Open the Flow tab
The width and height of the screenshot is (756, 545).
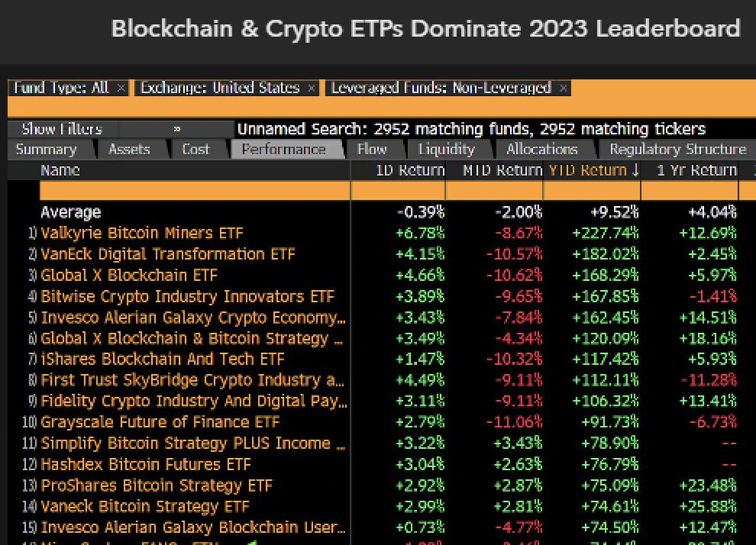(372, 150)
